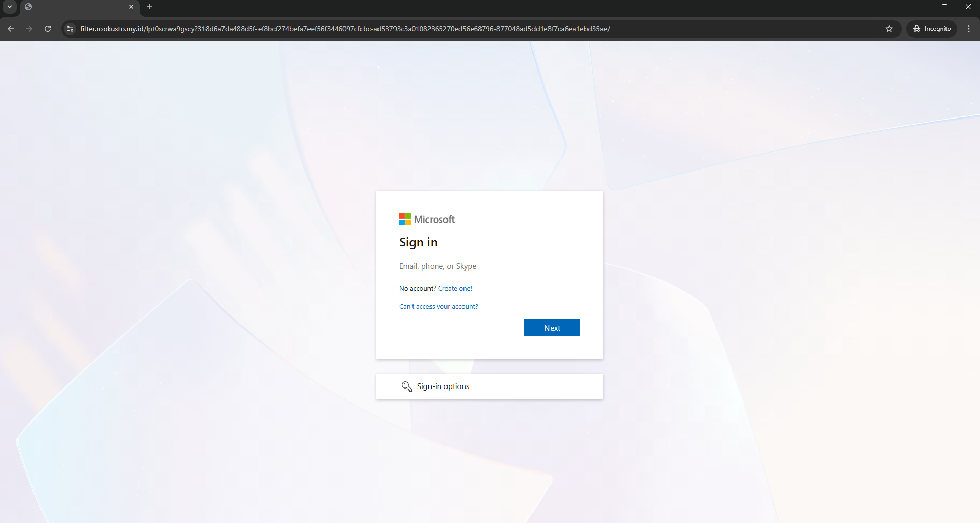Close the current browser tab
Viewport: 980px width, 523px height.
click(x=131, y=7)
